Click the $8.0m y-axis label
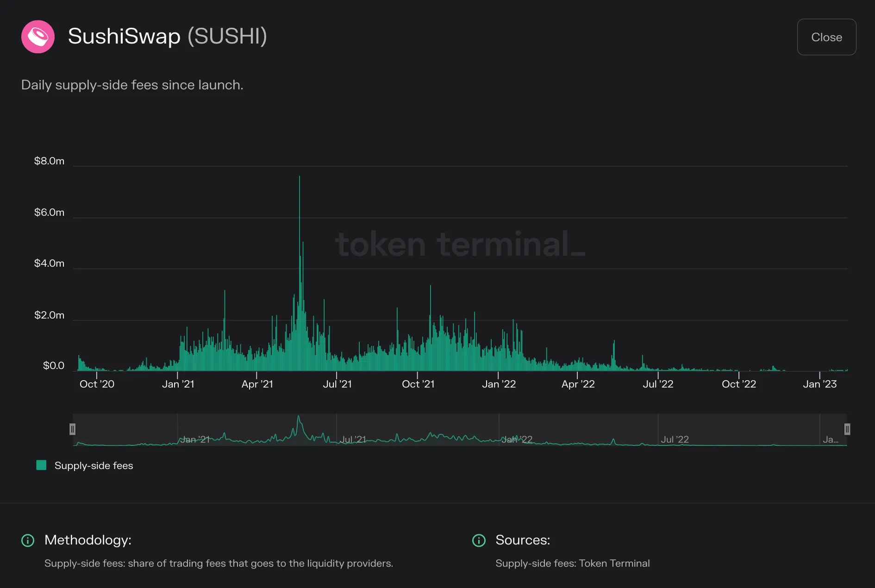This screenshot has width=875, height=588. (49, 161)
